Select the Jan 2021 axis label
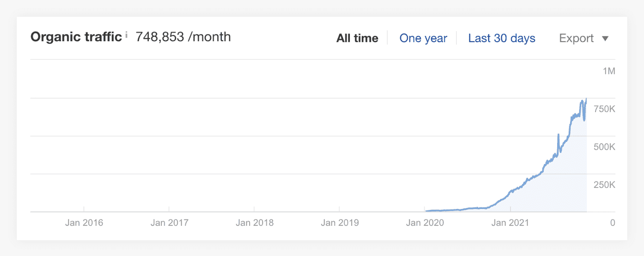 (x=510, y=222)
